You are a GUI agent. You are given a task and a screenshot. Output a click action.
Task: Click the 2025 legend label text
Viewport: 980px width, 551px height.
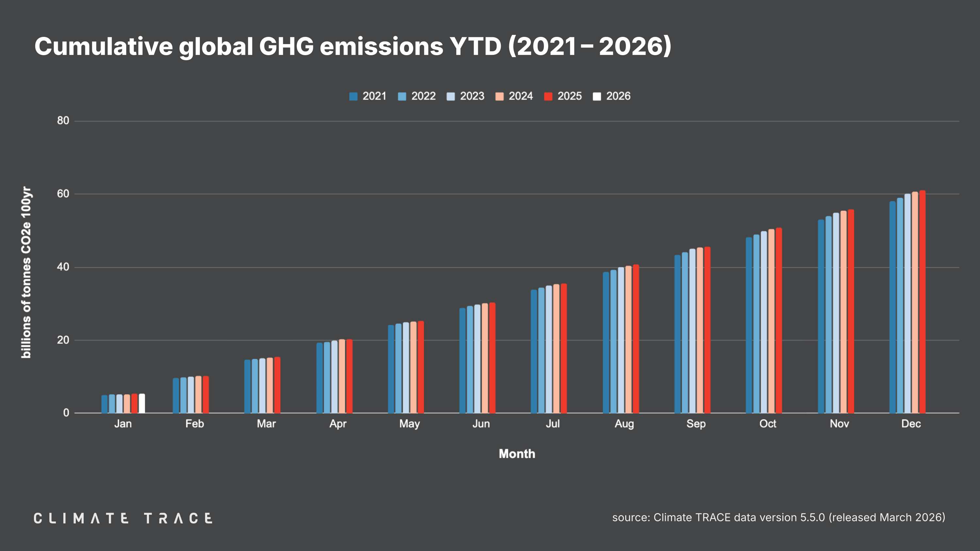[569, 96]
